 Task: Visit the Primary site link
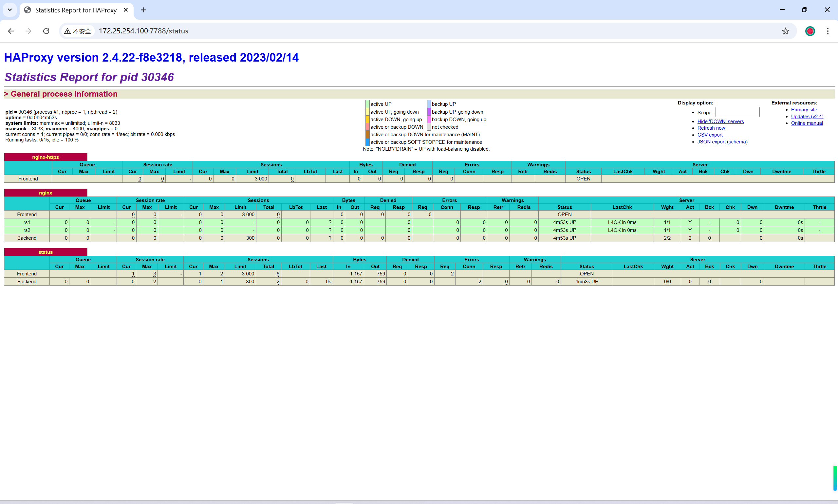point(804,109)
